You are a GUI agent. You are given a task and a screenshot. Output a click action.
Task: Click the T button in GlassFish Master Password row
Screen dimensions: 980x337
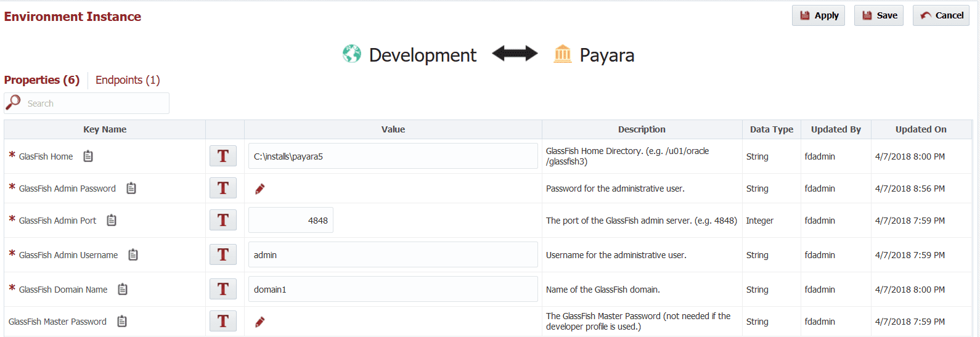[223, 322]
